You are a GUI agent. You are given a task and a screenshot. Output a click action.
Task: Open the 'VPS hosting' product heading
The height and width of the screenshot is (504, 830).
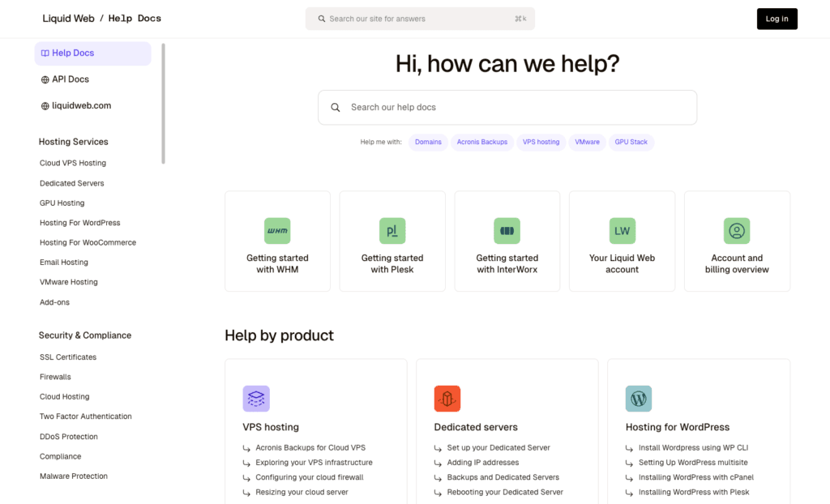coord(271,427)
